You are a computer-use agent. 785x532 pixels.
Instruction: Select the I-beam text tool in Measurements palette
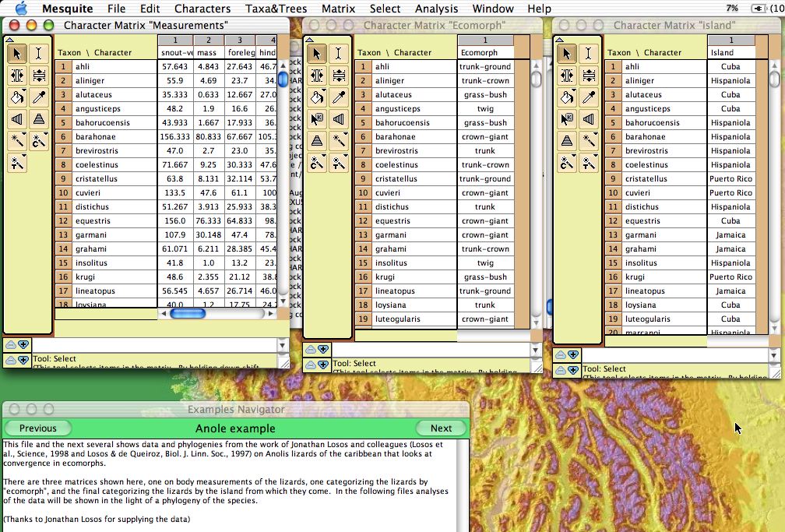[x=40, y=54]
